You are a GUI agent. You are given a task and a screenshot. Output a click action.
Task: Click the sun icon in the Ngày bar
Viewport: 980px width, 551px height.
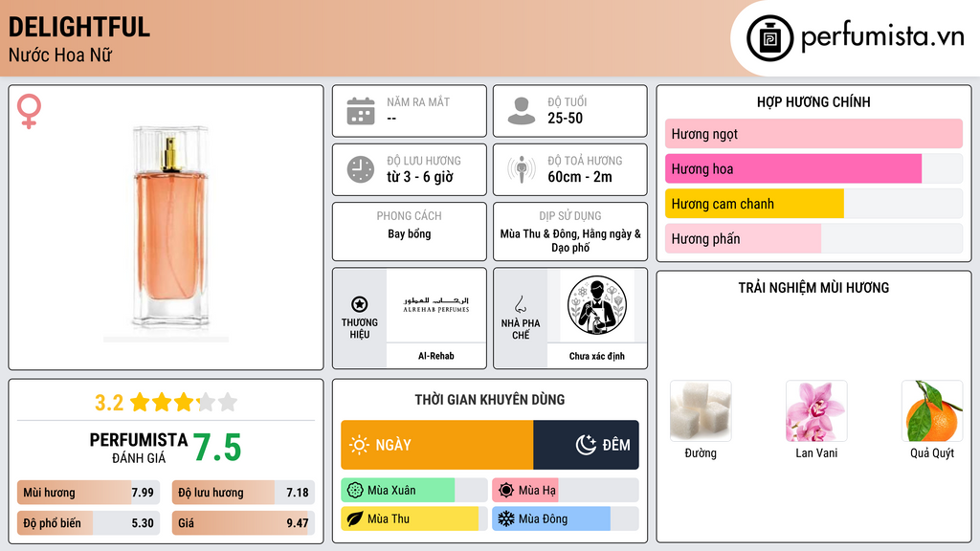(x=360, y=445)
